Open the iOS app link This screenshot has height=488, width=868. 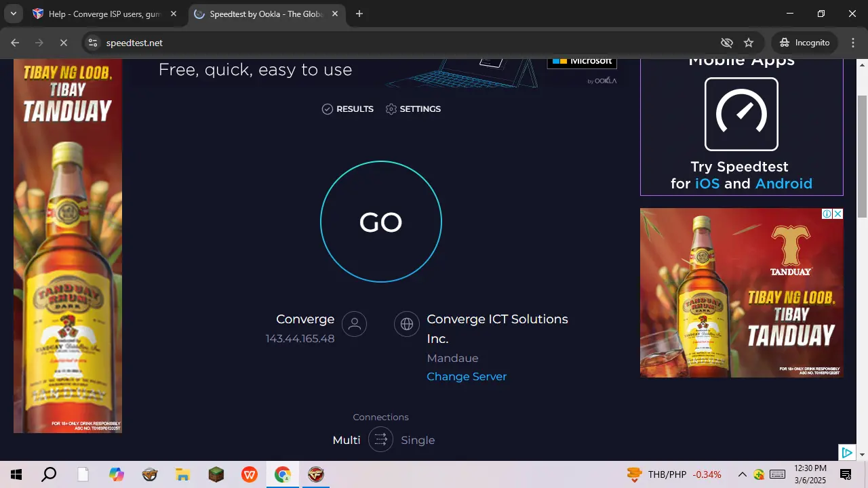707,184
